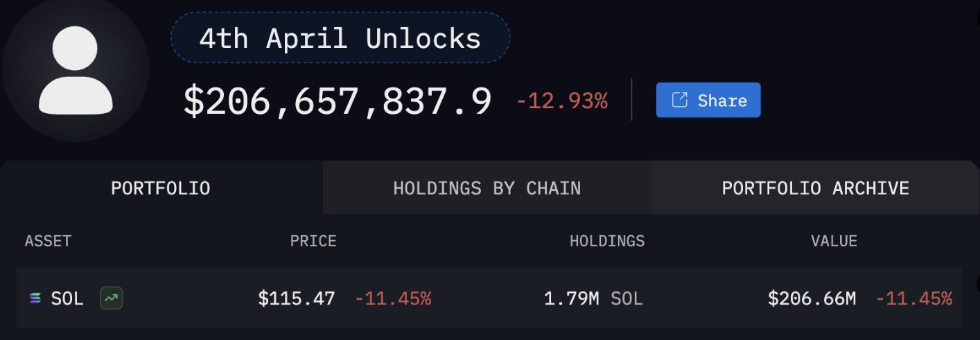
Task: Sort by the VALUE column header
Action: pyautogui.click(x=834, y=241)
